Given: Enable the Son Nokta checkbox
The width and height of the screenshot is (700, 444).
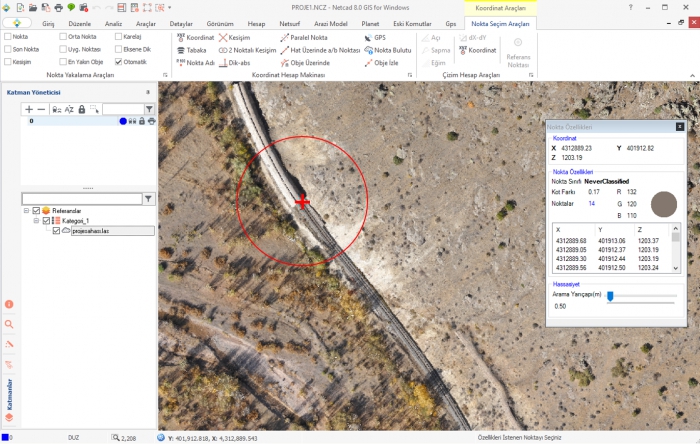Looking at the screenshot, I should (x=8, y=49).
